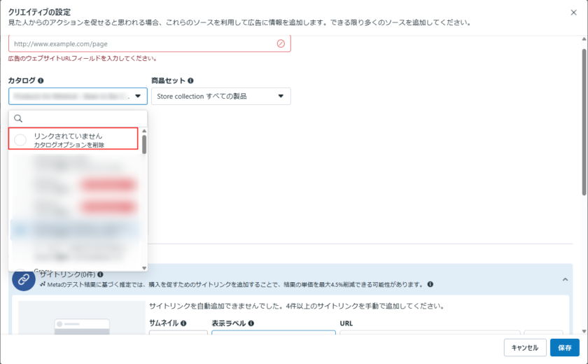This screenshot has width=588, height=364.
Task: Open the 商品セット Store collection dropdown
Action: click(x=220, y=96)
